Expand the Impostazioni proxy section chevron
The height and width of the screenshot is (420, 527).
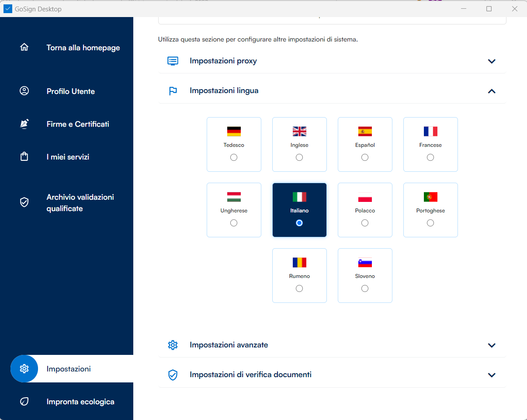[x=492, y=61]
